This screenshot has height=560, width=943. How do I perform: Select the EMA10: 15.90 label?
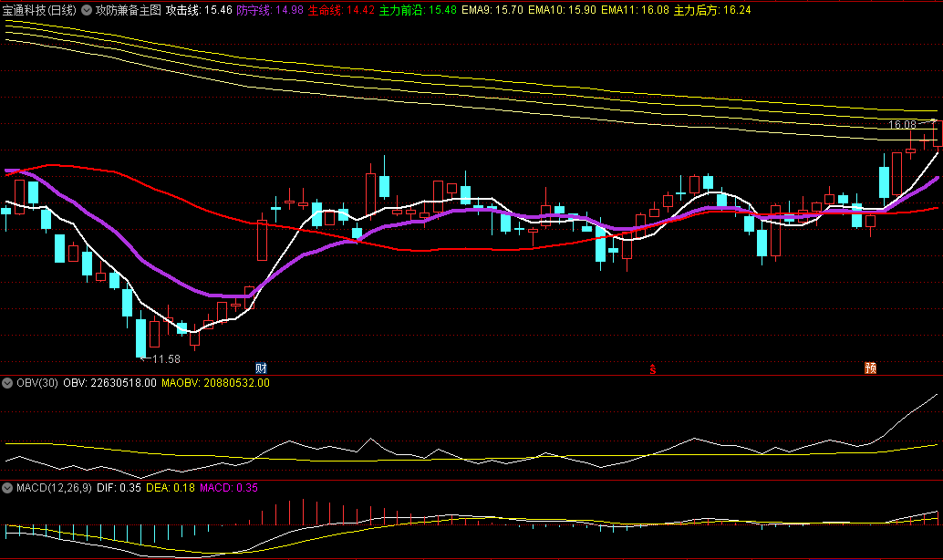coord(562,10)
